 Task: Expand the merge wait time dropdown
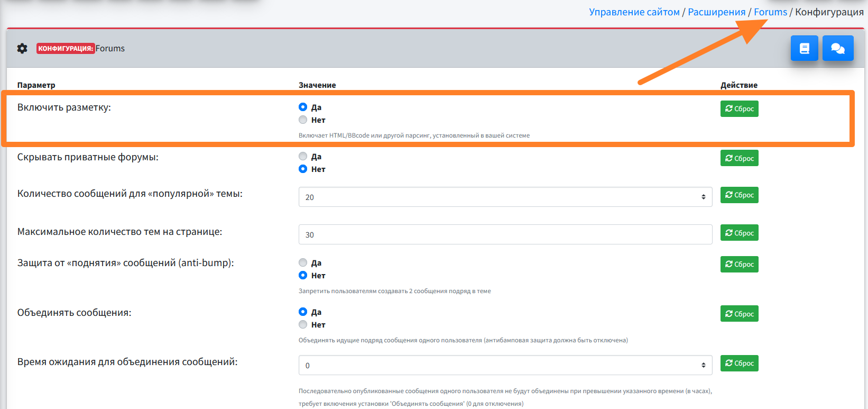tap(505, 365)
